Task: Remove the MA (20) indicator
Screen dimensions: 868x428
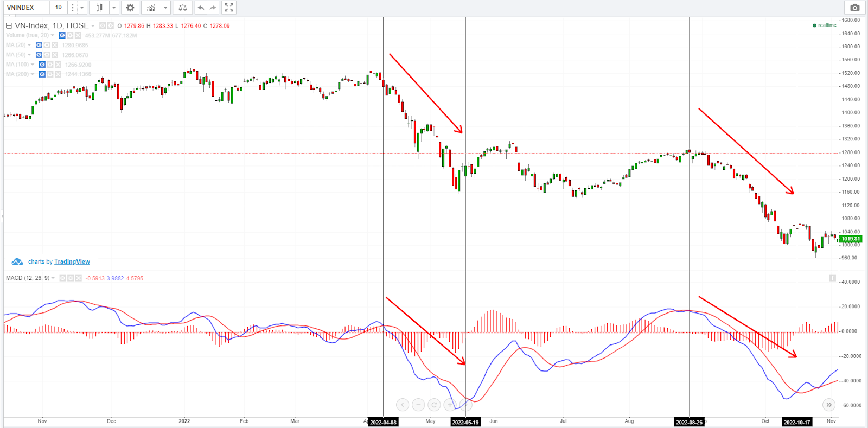Action: click(x=55, y=45)
